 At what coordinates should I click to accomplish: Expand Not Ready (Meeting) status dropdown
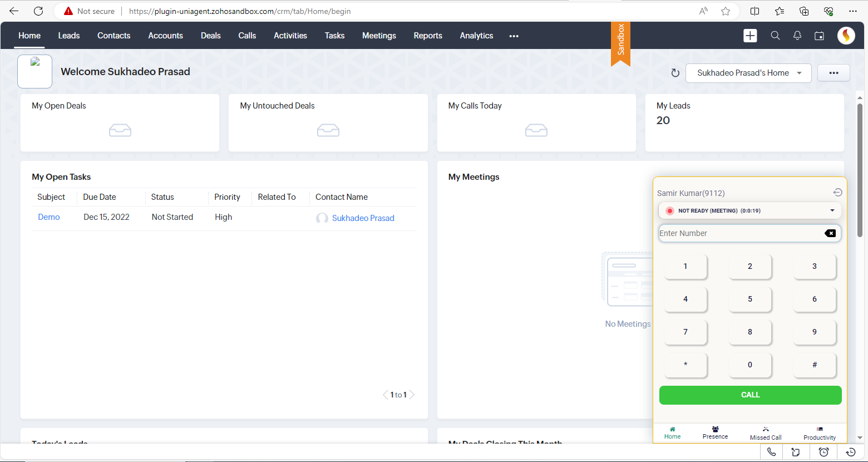click(749, 210)
